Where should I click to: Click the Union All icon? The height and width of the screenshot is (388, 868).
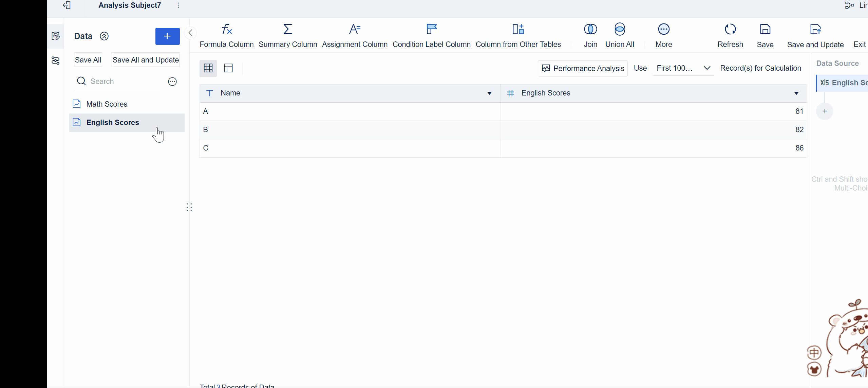pos(619,30)
